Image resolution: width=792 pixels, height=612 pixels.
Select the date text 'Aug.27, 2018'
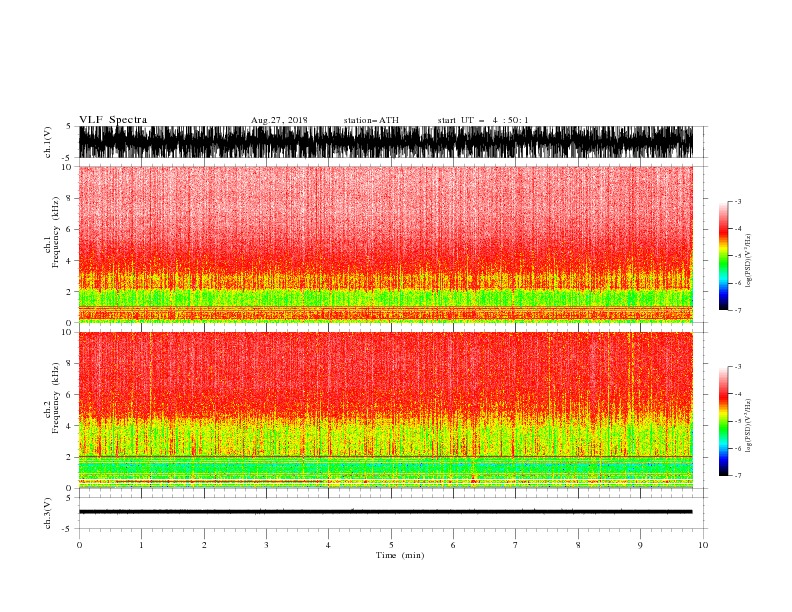(279, 120)
